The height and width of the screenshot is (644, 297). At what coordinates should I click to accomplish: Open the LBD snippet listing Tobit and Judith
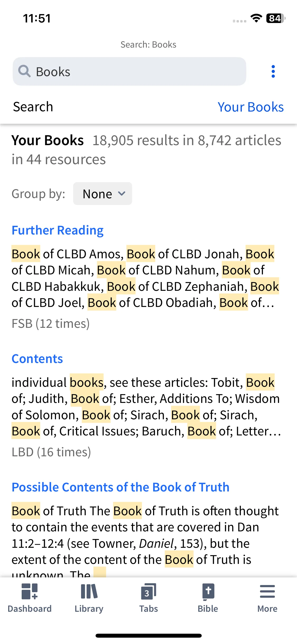(146, 407)
